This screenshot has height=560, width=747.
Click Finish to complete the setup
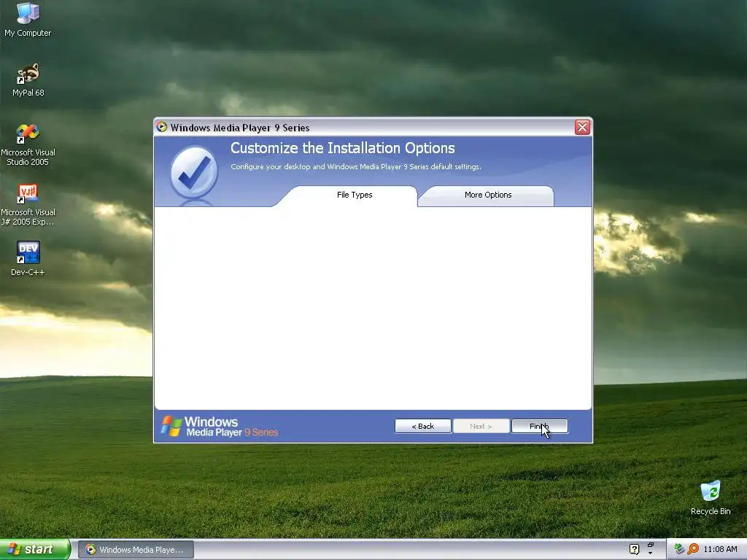click(539, 426)
